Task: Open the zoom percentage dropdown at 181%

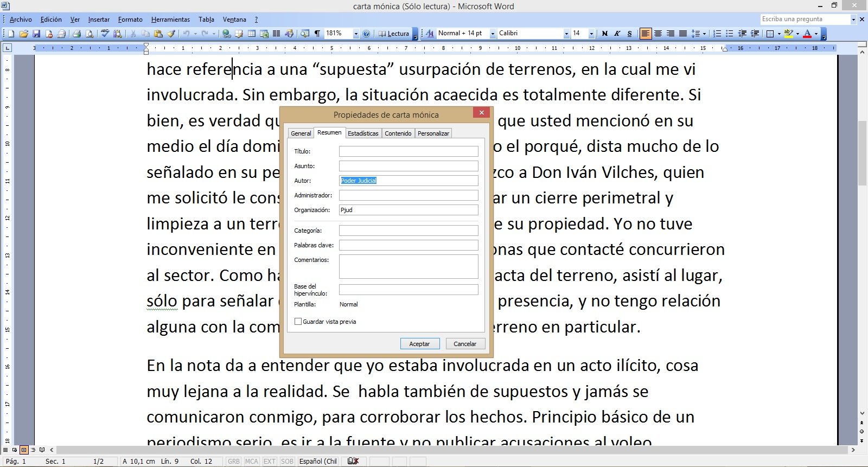Action: pyautogui.click(x=356, y=34)
